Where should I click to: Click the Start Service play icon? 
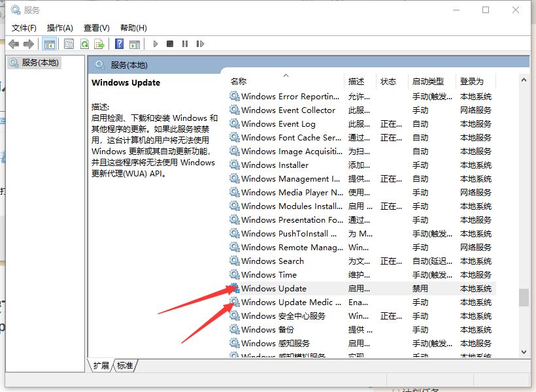[156, 44]
